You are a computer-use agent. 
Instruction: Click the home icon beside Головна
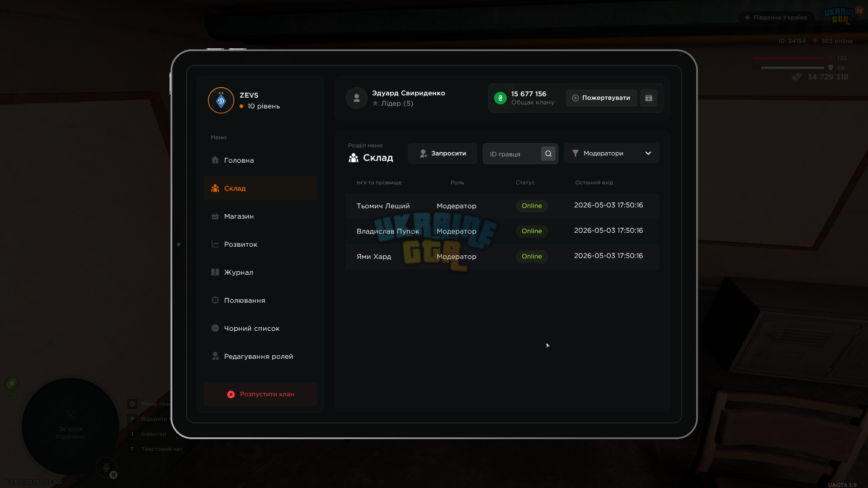click(x=215, y=160)
